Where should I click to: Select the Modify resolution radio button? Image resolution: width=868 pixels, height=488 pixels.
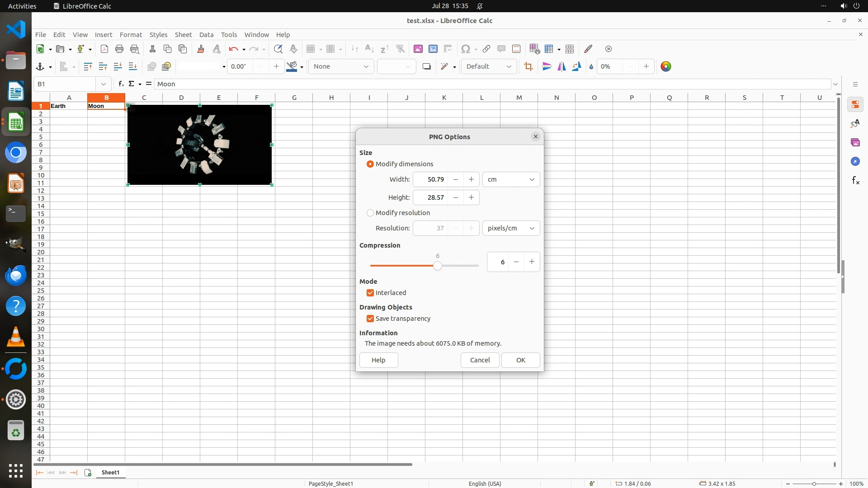pos(370,213)
